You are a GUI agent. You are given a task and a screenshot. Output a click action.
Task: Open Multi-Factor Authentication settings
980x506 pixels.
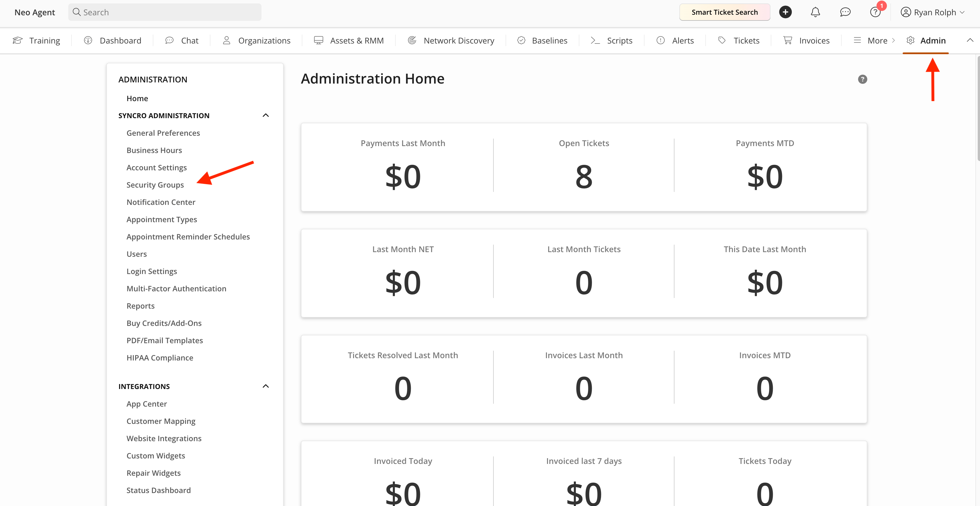tap(176, 288)
